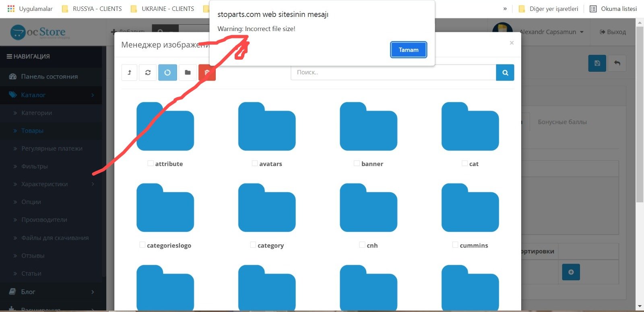Viewport: 644px width, 312px height.
Task: Create a new folder in image manager
Action: click(188, 73)
